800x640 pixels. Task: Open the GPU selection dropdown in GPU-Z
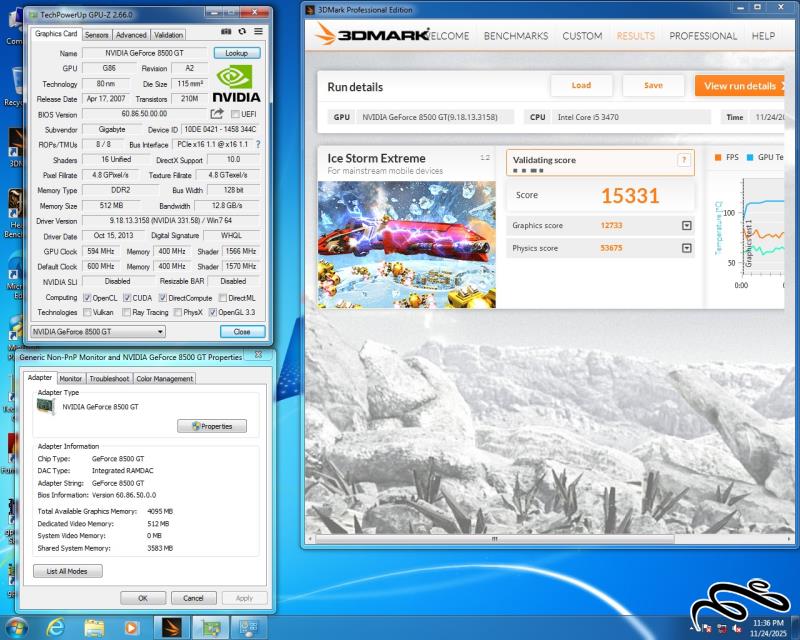(x=98, y=331)
